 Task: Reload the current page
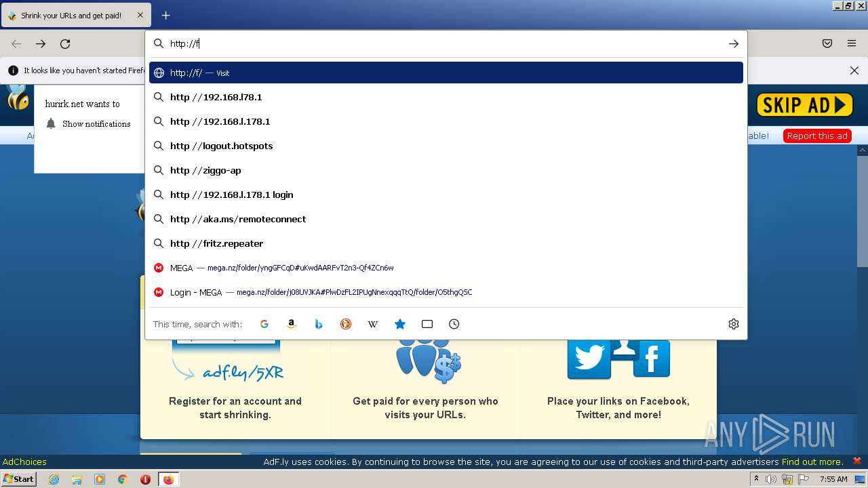click(x=65, y=43)
